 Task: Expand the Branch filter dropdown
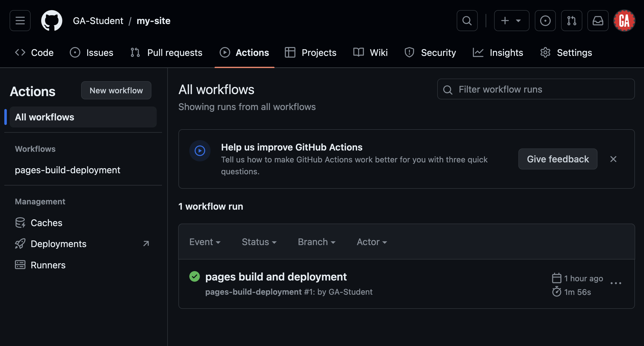pos(316,242)
